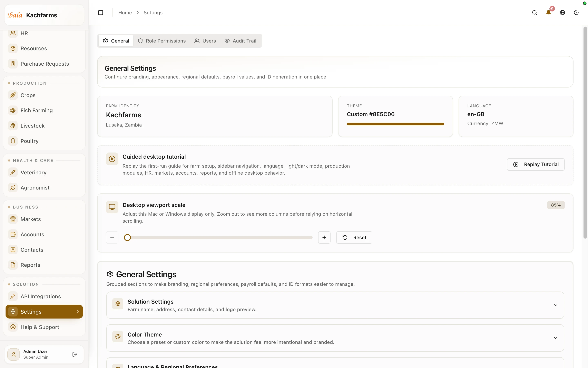Open Accounts in sidebar
588x368 pixels.
pyautogui.click(x=44, y=235)
